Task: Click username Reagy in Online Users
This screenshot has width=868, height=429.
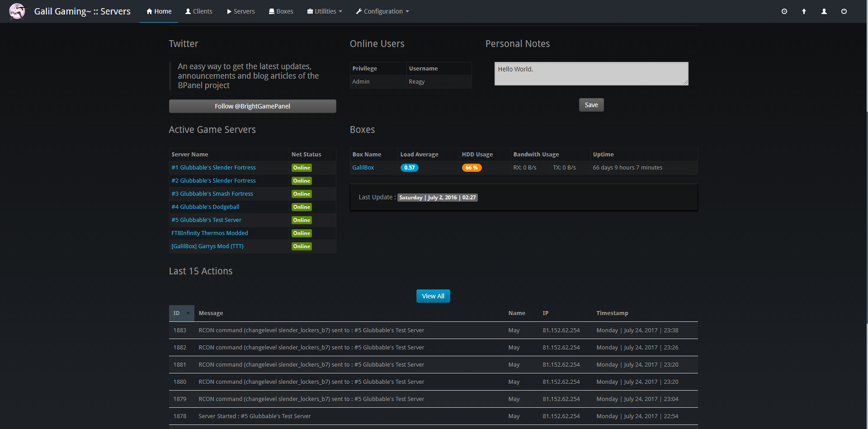Action: tap(417, 82)
